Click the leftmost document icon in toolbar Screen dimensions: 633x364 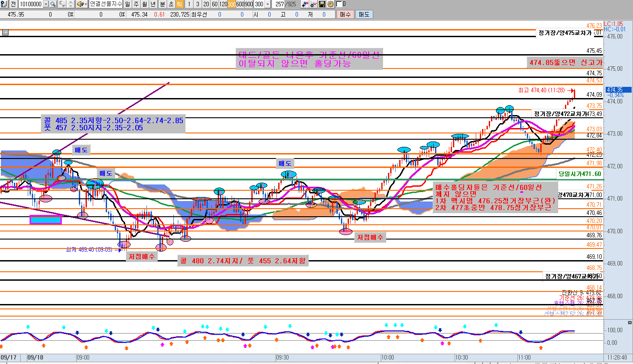point(4,4)
